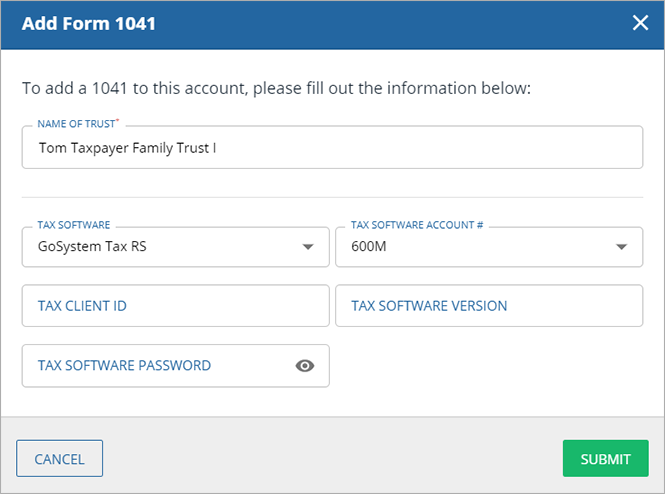The width and height of the screenshot is (665, 494).
Task: Click the gray footer area between Cancel and Submit
Action: tap(330, 459)
